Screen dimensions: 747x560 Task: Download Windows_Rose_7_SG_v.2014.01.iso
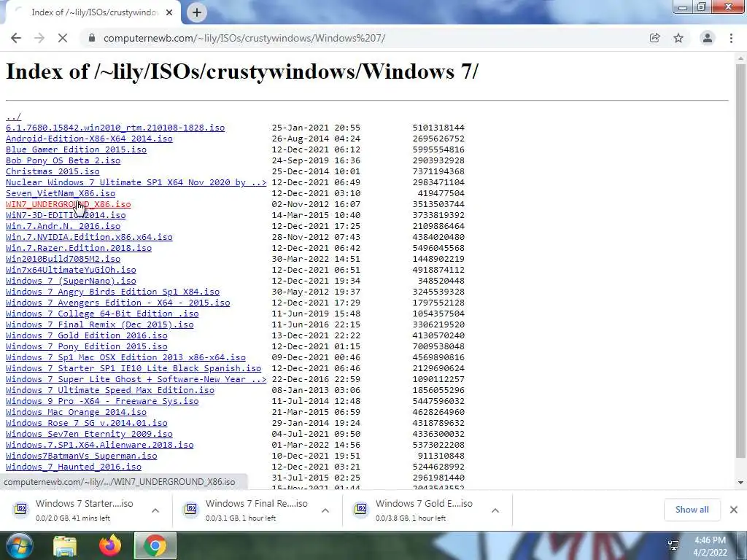[x=87, y=424]
